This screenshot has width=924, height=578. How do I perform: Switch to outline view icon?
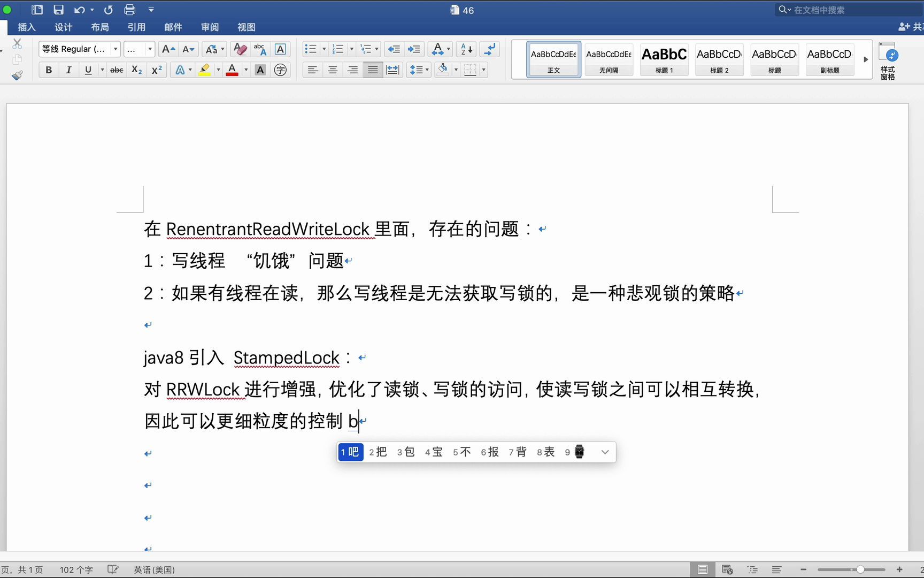(753, 569)
